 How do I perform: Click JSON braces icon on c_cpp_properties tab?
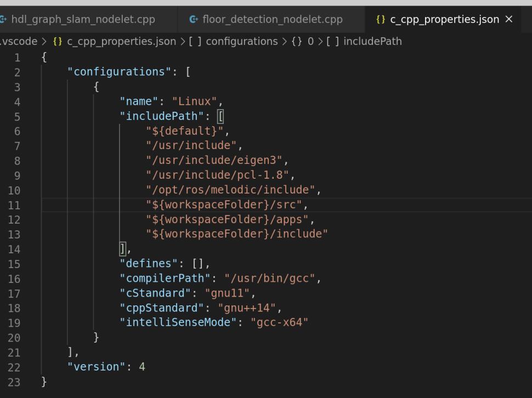coord(381,19)
